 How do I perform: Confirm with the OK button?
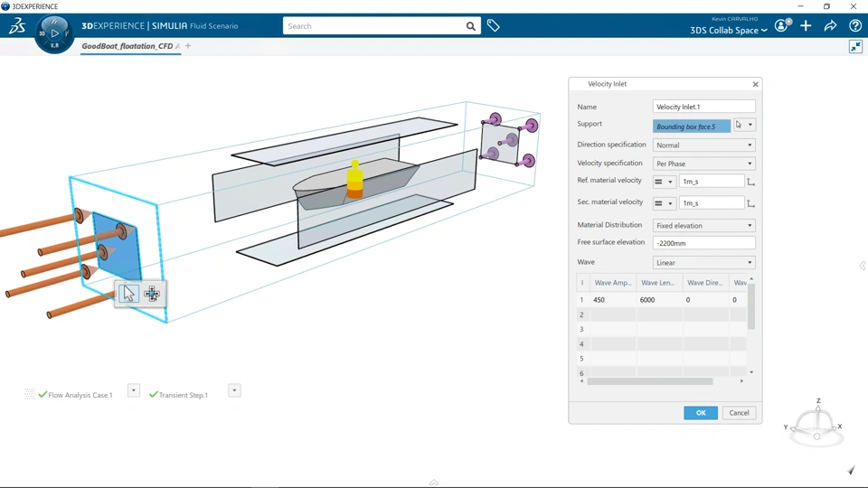pos(700,413)
